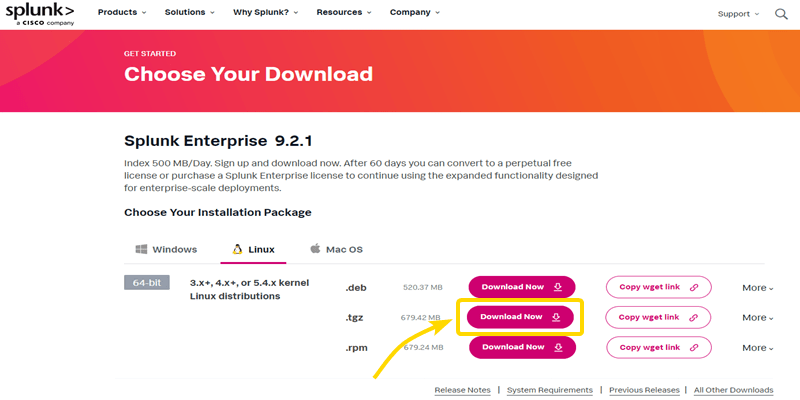Image resolution: width=800 pixels, height=400 pixels.
Task: Download the highlighted .tgz package
Action: 521,317
